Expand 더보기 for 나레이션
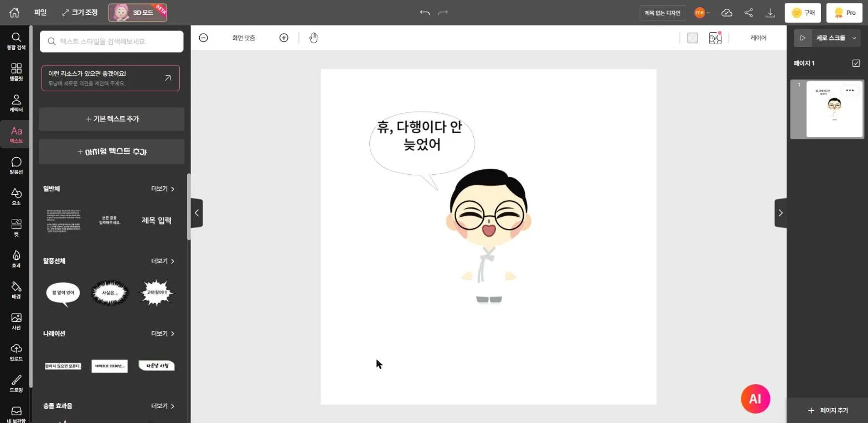The width and height of the screenshot is (868, 423). (x=163, y=333)
